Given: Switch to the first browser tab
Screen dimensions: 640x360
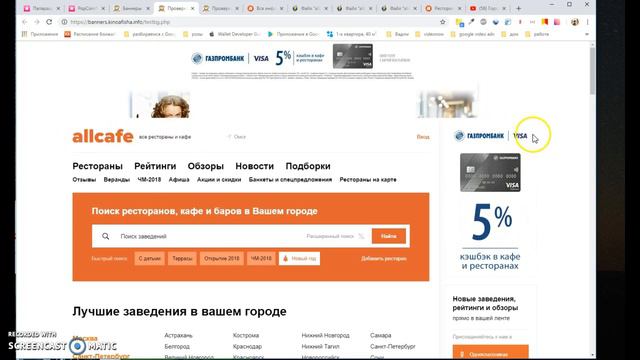Looking at the screenshot, I should click(42, 8).
